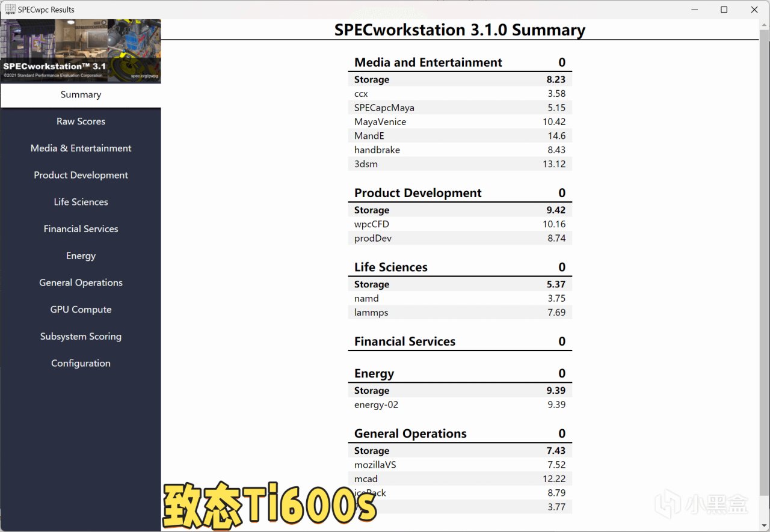
Task: Open the Product Development page
Action: [x=81, y=175]
